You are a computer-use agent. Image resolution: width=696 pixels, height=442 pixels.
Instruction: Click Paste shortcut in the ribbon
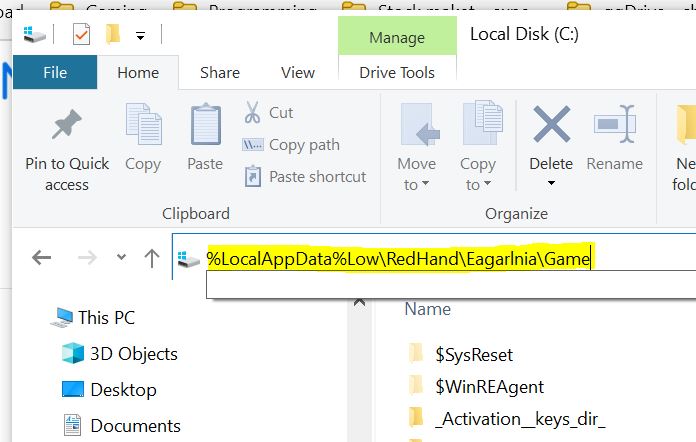point(305,177)
